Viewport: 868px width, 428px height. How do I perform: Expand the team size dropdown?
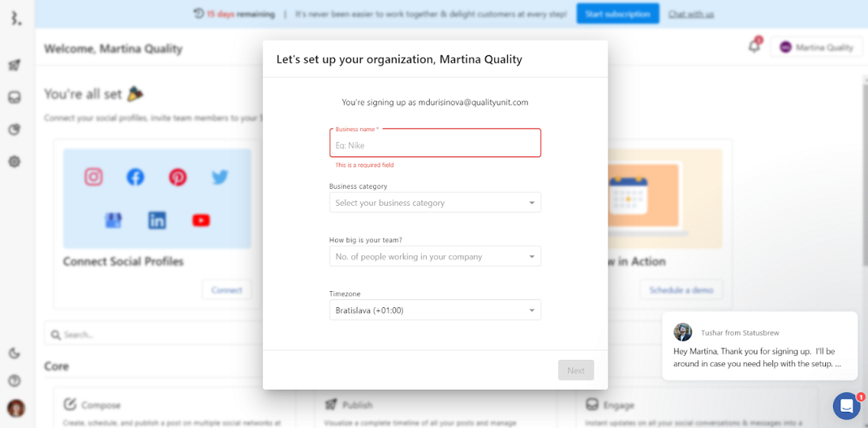click(x=435, y=256)
